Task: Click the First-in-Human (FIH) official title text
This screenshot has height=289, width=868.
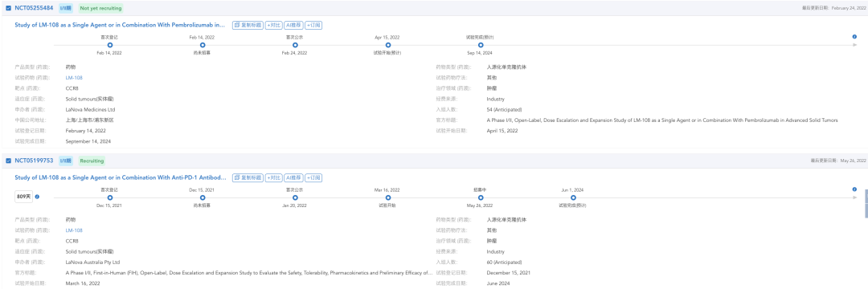Action: [249, 272]
